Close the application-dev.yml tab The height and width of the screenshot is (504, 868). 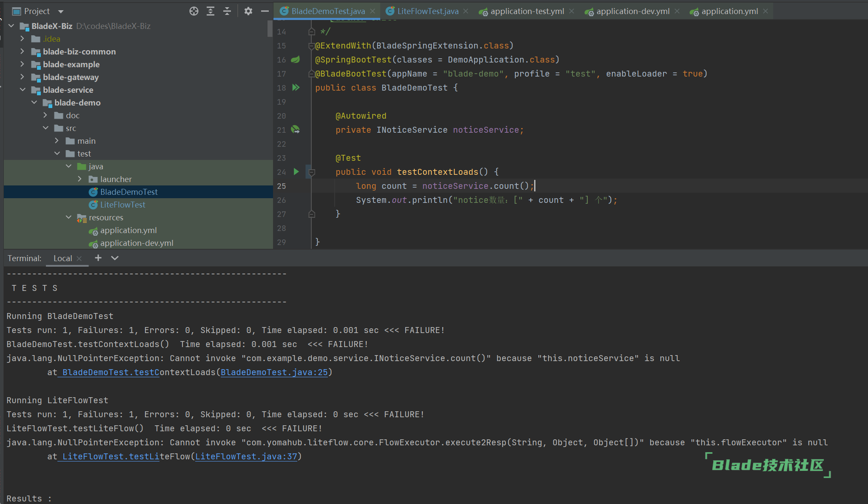(677, 11)
